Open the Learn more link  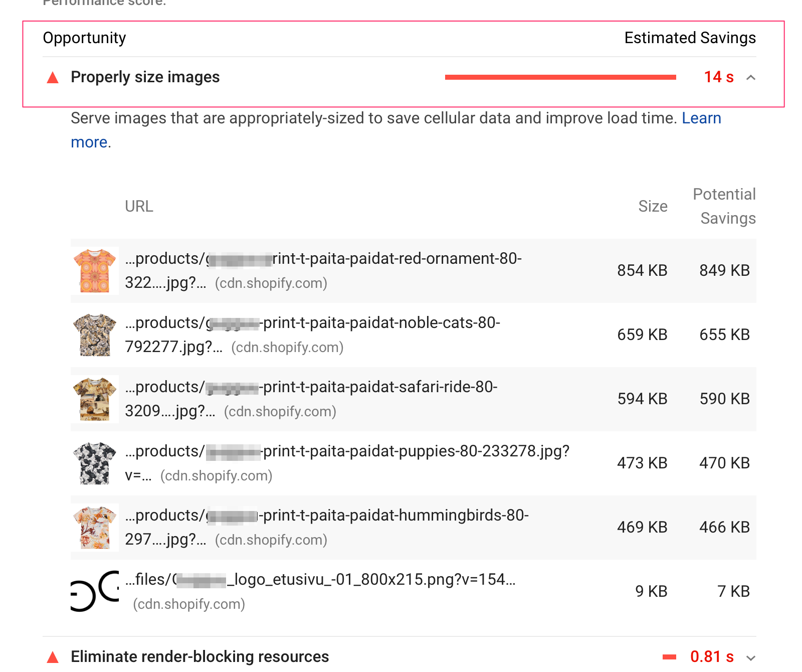point(701,118)
